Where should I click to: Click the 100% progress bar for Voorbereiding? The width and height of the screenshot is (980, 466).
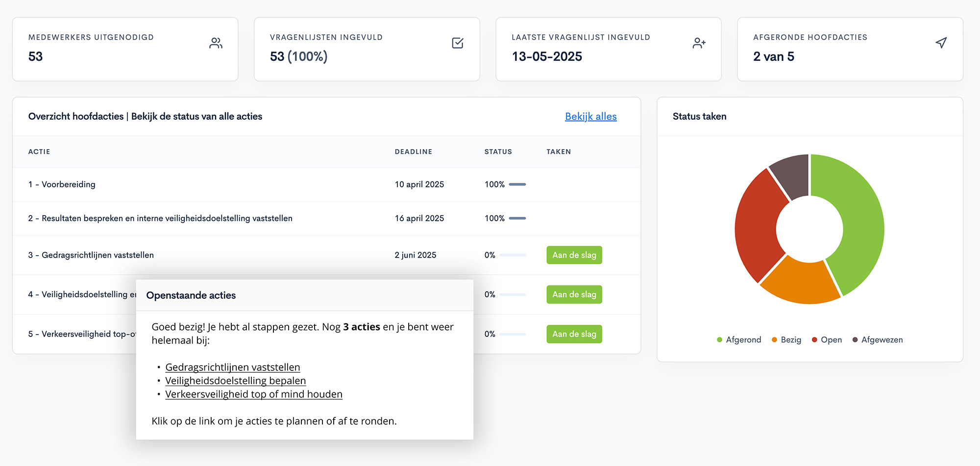click(517, 184)
